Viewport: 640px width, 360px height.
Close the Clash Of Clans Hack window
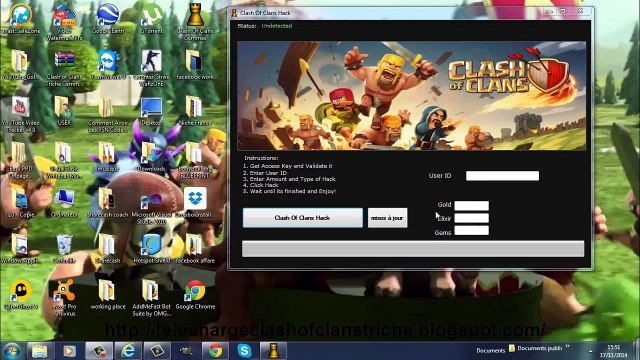pos(581,11)
